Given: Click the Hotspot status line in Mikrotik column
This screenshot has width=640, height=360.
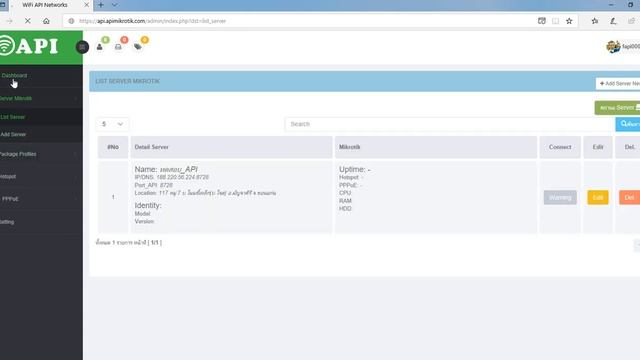Looking at the screenshot, I should coord(351,177).
